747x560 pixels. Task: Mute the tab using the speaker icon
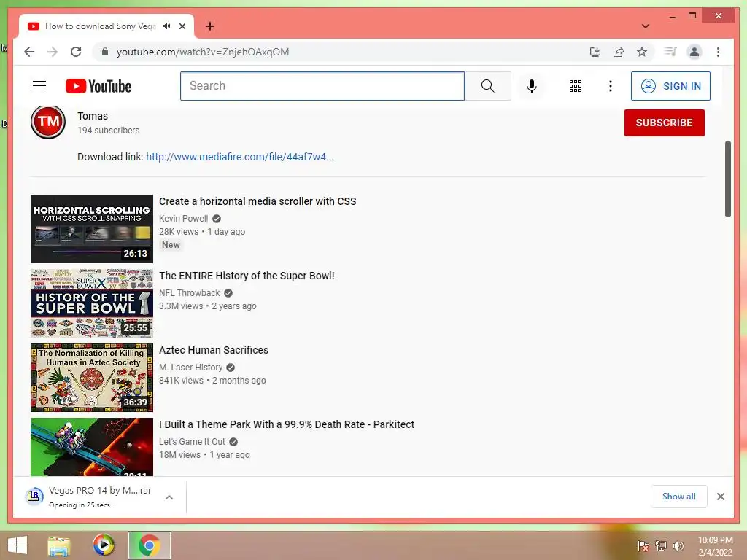click(x=166, y=26)
